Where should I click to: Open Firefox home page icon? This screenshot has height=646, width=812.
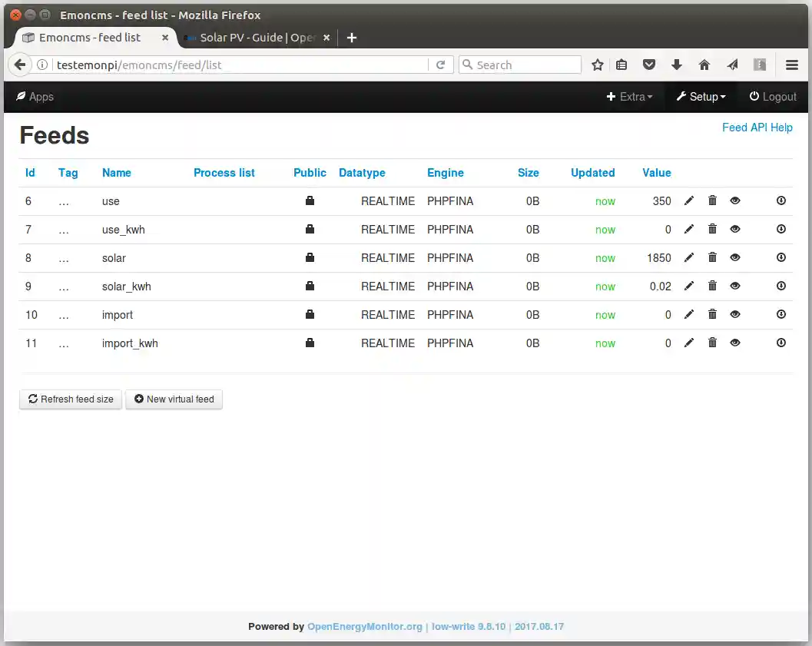click(704, 65)
